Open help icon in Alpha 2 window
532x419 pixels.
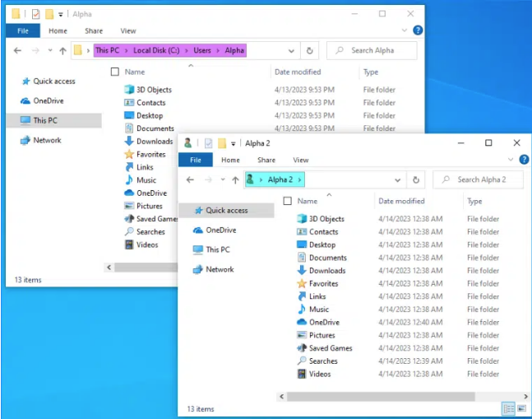524,159
